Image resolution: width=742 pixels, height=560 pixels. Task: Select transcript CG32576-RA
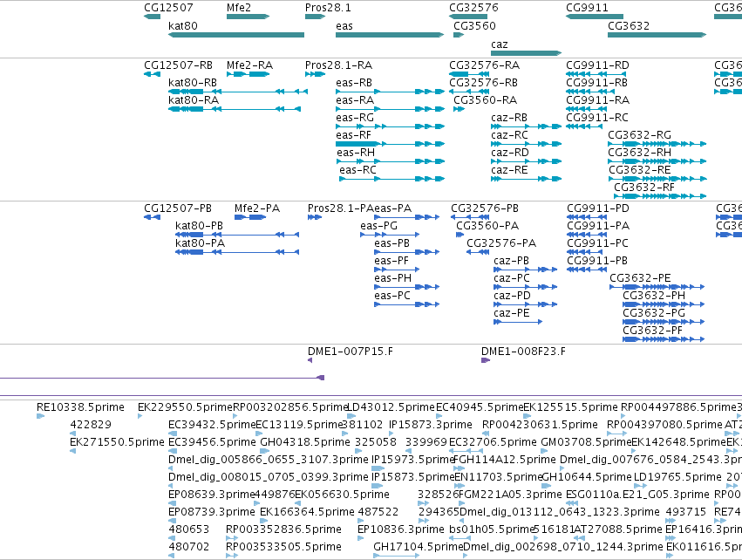[x=485, y=65]
